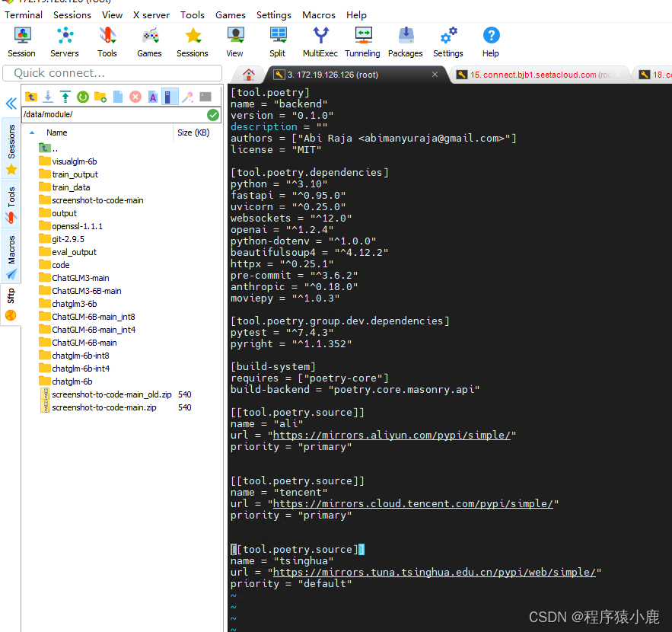Select the ChatGLM-6B-main_int8 folder
The image size is (672, 632).
click(87, 317)
